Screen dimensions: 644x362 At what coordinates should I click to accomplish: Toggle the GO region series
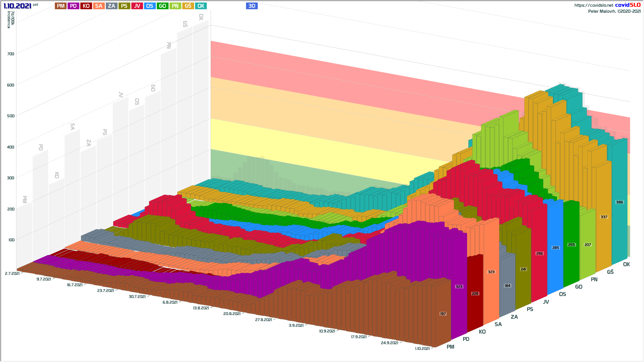tap(162, 6)
